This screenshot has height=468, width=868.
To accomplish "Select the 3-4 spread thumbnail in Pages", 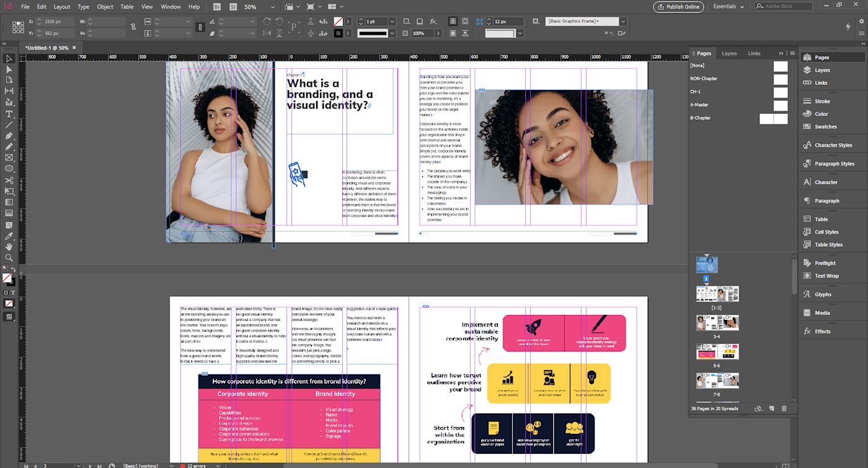I will click(717, 323).
